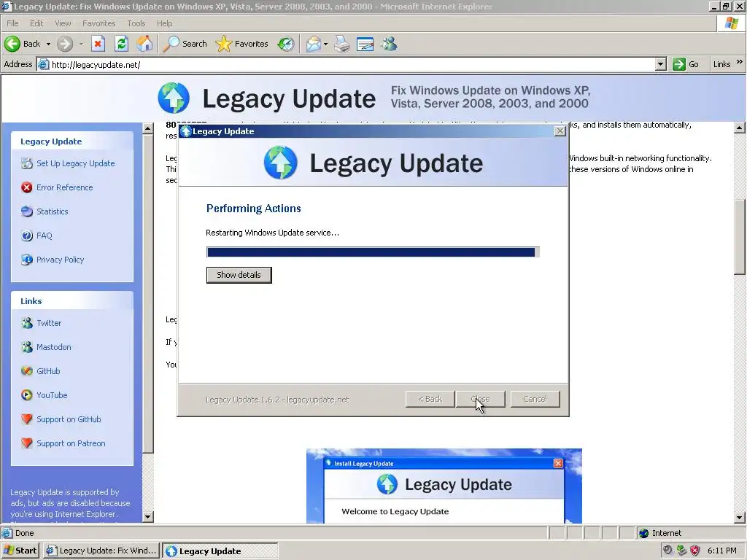Switch to Legacy Update taskbar button
The width and height of the screenshot is (747, 560).
pos(220,551)
